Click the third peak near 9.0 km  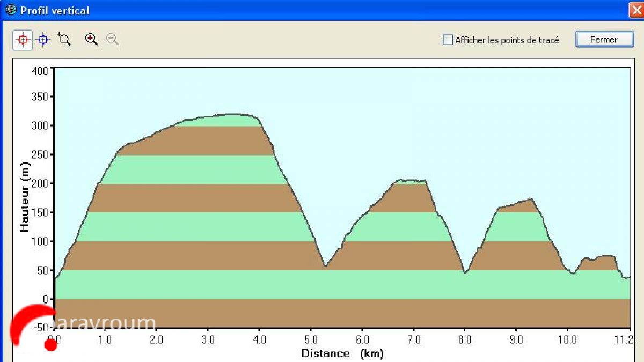530,199
